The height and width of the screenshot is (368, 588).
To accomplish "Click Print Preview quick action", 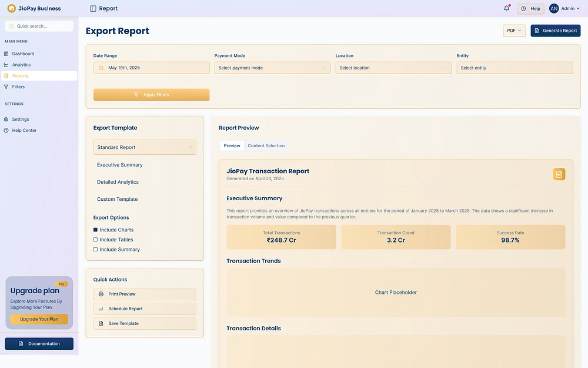I will click(145, 294).
